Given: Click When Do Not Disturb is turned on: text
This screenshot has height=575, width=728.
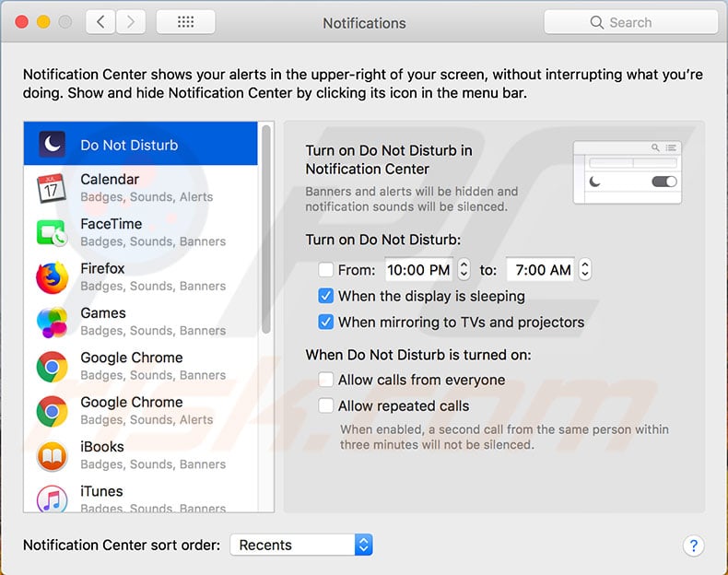Looking at the screenshot, I should pyautogui.click(x=418, y=355).
